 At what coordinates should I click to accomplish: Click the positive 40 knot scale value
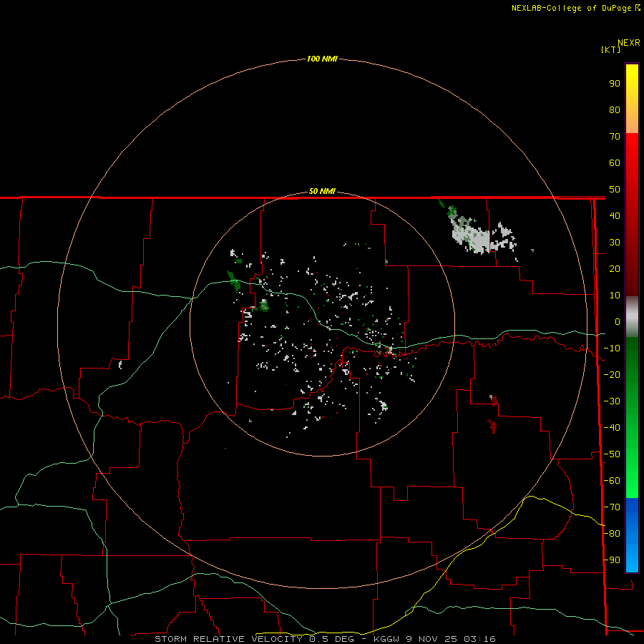pyautogui.click(x=615, y=215)
